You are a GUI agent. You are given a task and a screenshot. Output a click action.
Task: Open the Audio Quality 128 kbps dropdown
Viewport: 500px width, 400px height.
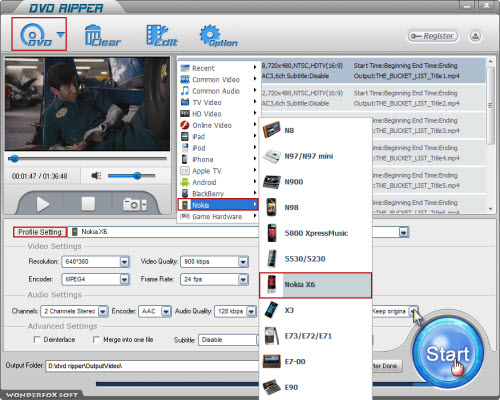[251, 311]
